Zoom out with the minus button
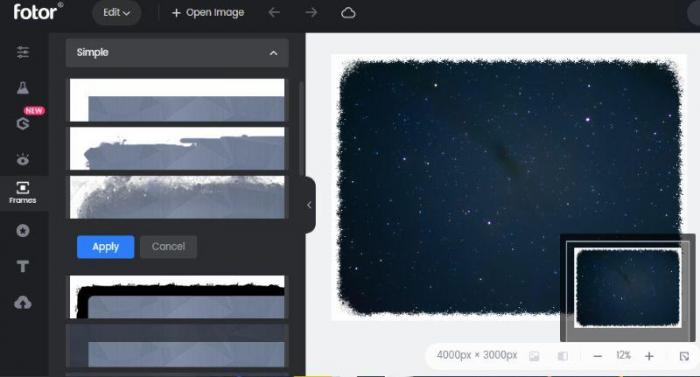This screenshot has height=377, width=700. pyautogui.click(x=598, y=356)
